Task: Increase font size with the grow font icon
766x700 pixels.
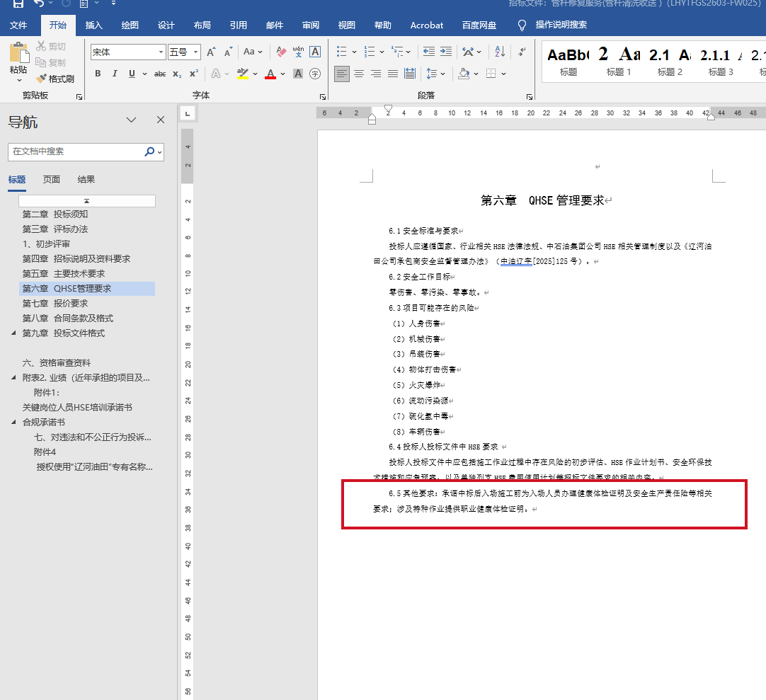Action: (x=211, y=52)
